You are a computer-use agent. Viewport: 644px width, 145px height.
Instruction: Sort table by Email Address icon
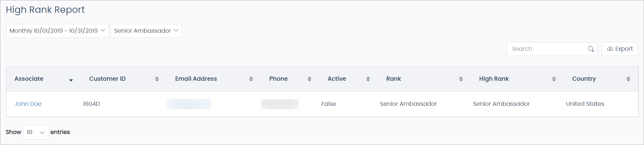251,79
